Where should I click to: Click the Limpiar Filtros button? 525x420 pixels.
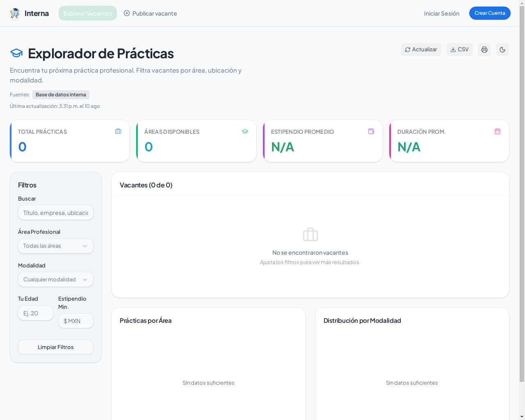point(56,347)
